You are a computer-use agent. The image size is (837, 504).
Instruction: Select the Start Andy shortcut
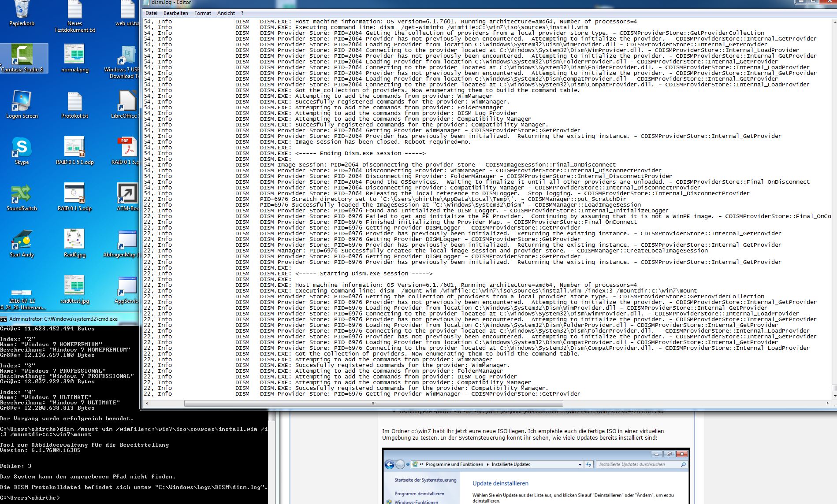pos(22,244)
